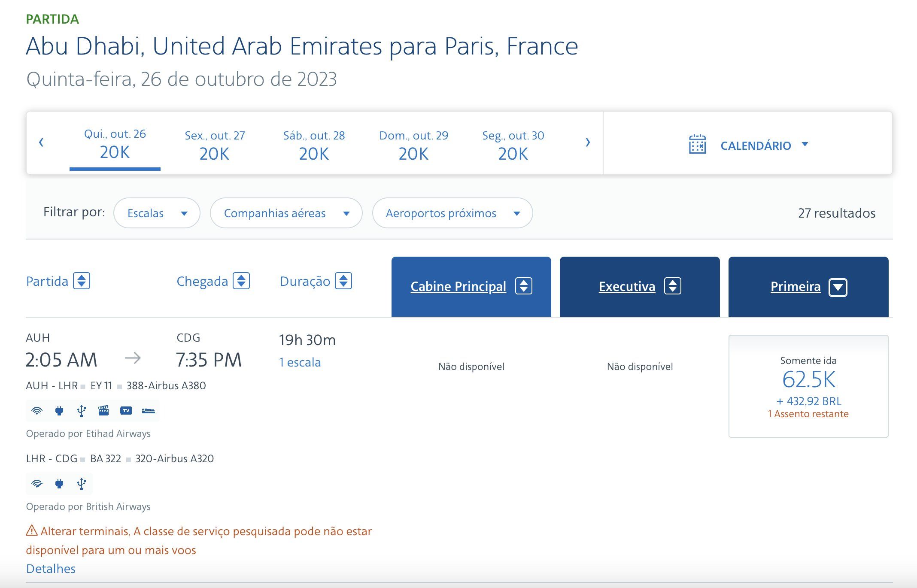Click lie-flat seat icon on EY 11
Screen dimensions: 917x588
[148, 411]
